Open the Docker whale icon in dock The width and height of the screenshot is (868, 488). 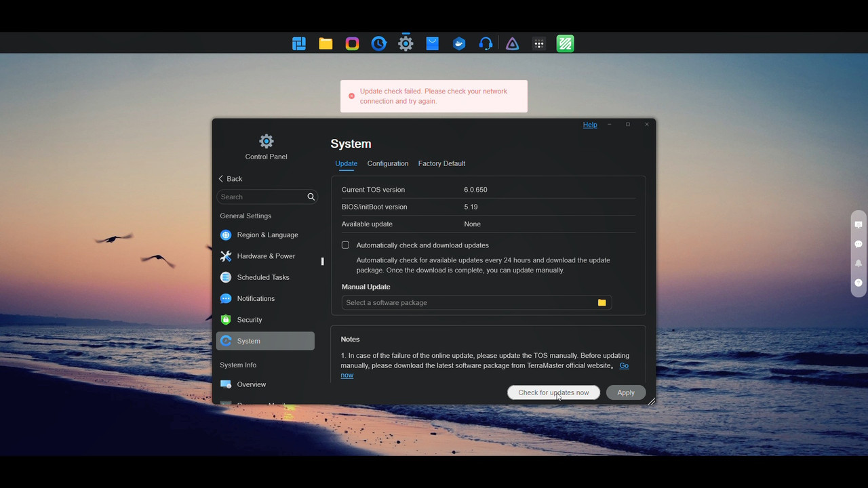click(459, 44)
